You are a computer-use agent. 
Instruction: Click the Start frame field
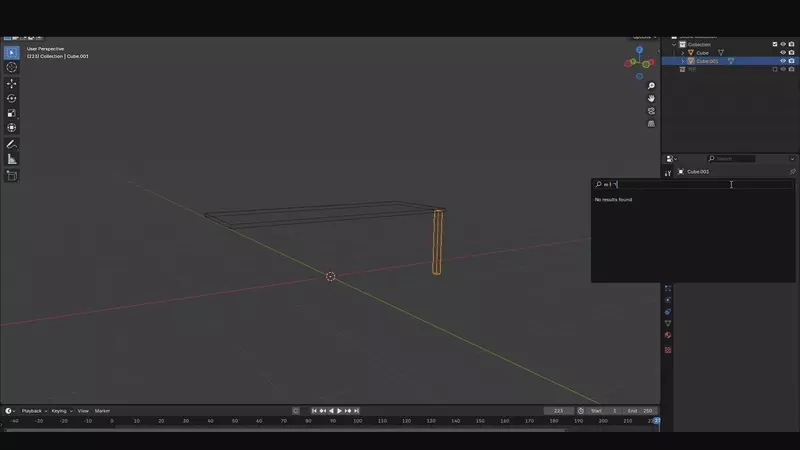605,411
